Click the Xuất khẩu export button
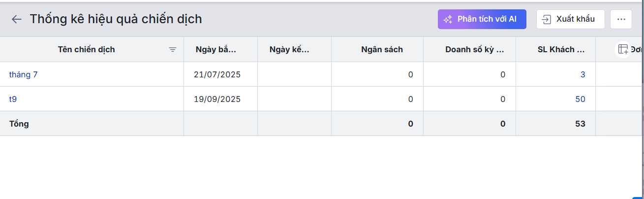 coord(570,19)
